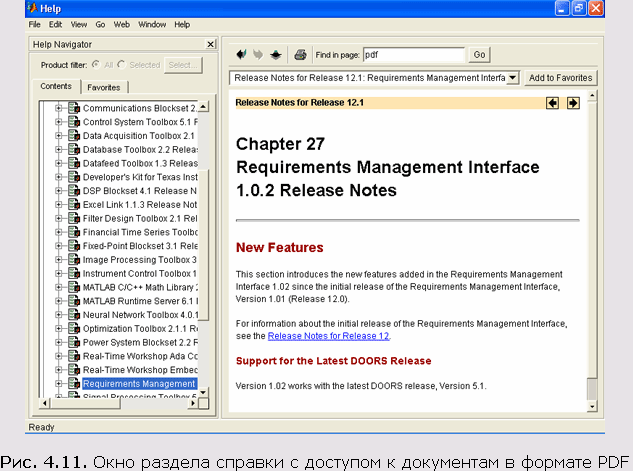Click the contents tree vertical scrollbar thumb
The image size is (633, 471).
204,245
